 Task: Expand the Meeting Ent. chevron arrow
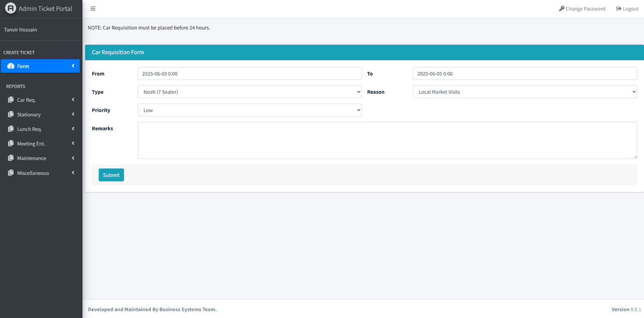click(73, 143)
